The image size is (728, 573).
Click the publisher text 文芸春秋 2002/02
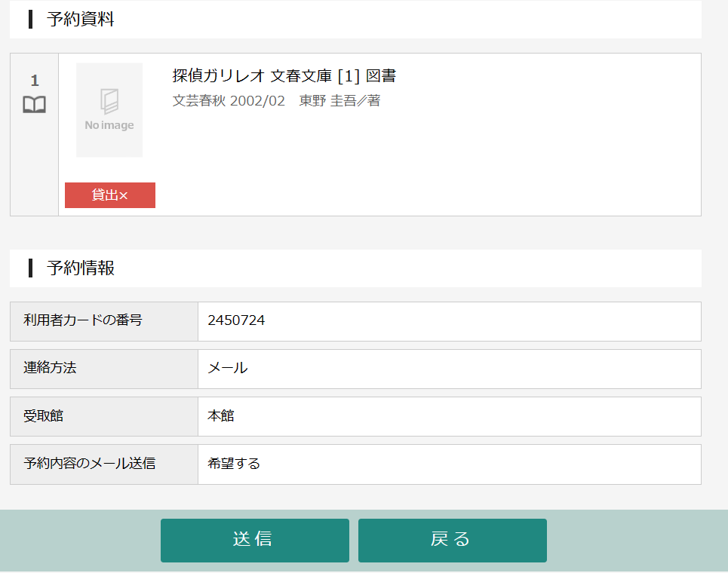pos(229,100)
